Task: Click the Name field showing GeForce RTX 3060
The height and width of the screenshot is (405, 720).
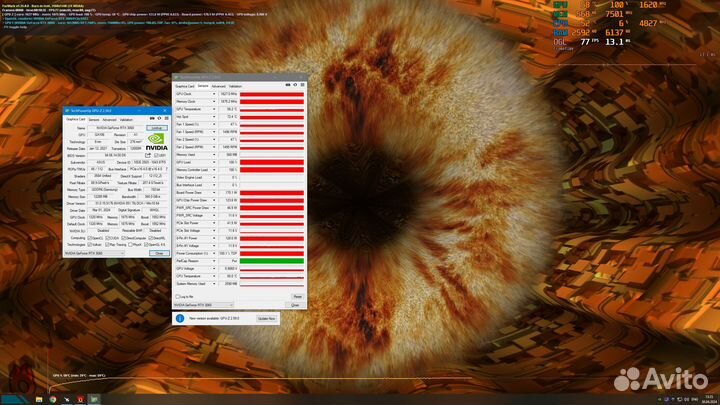Action: (x=116, y=128)
